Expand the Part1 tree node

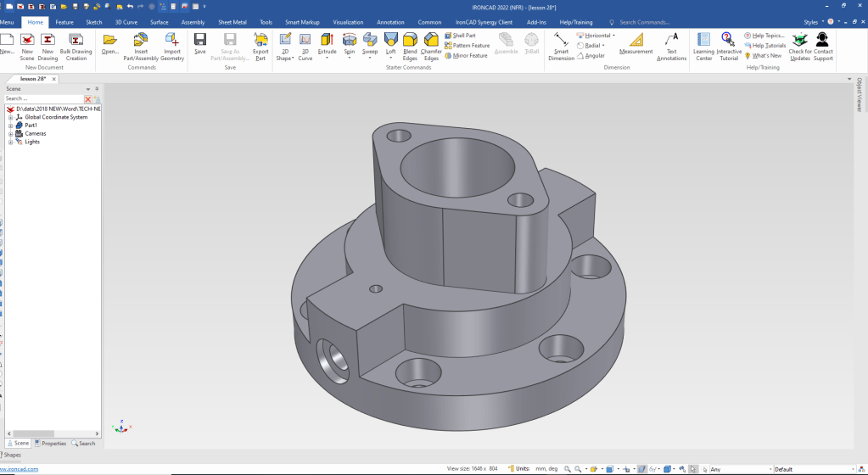tap(10, 126)
